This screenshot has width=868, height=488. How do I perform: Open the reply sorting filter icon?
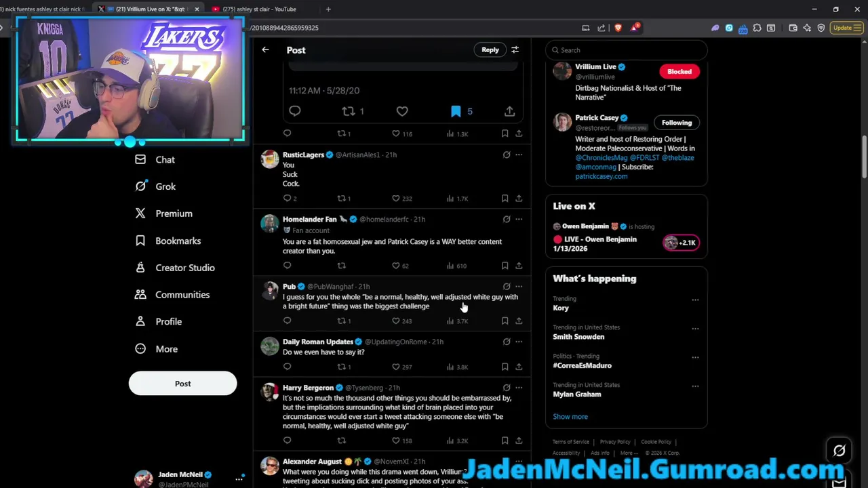515,50
